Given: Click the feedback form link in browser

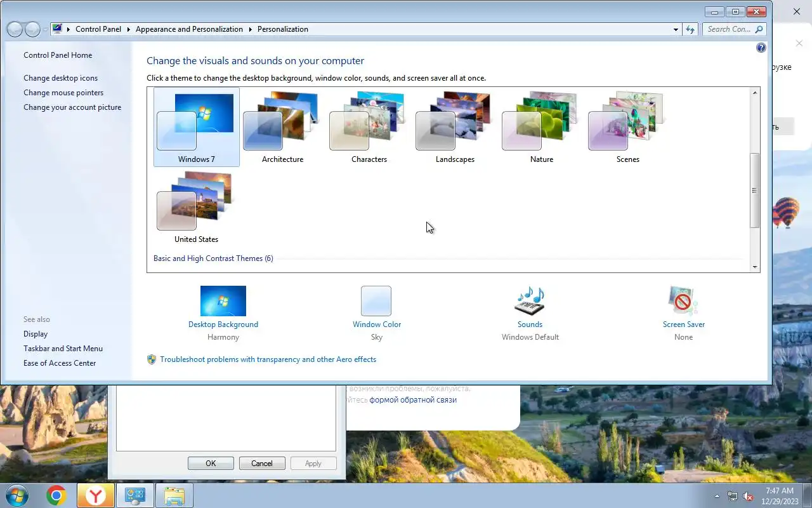Looking at the screenshot, I should coord(413,400).
